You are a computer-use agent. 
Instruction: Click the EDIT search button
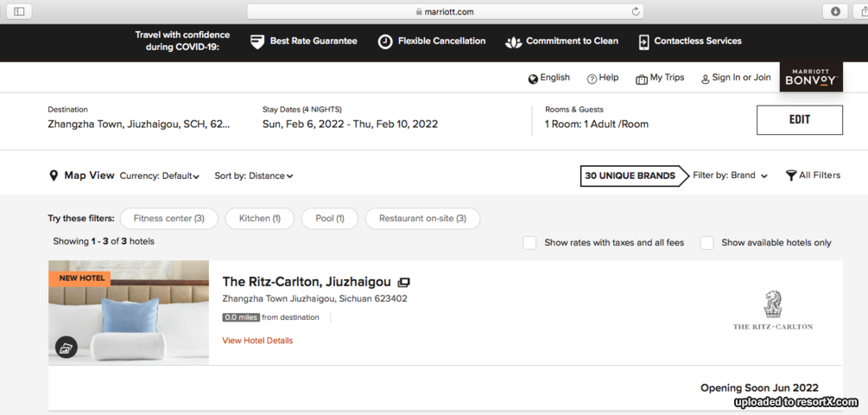[x=800, y=119]
